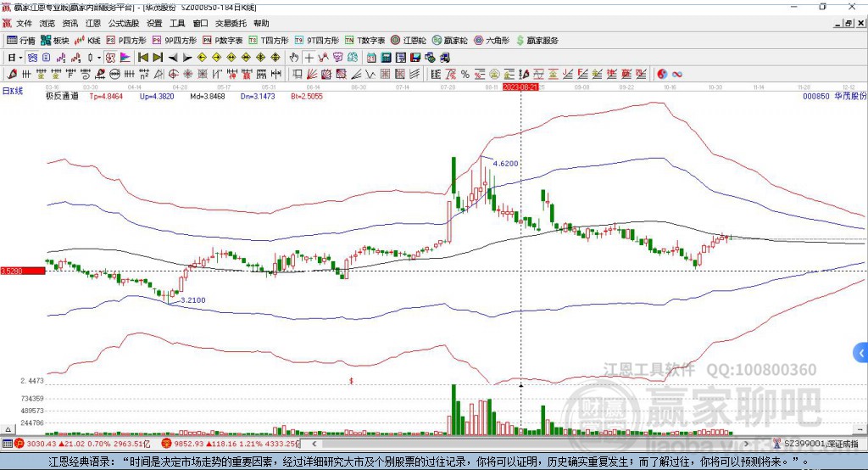The height and width of the screenshot is (470, 868).
Task: Click the 极反通道 indicator name
Action: [x=62, y=96]
